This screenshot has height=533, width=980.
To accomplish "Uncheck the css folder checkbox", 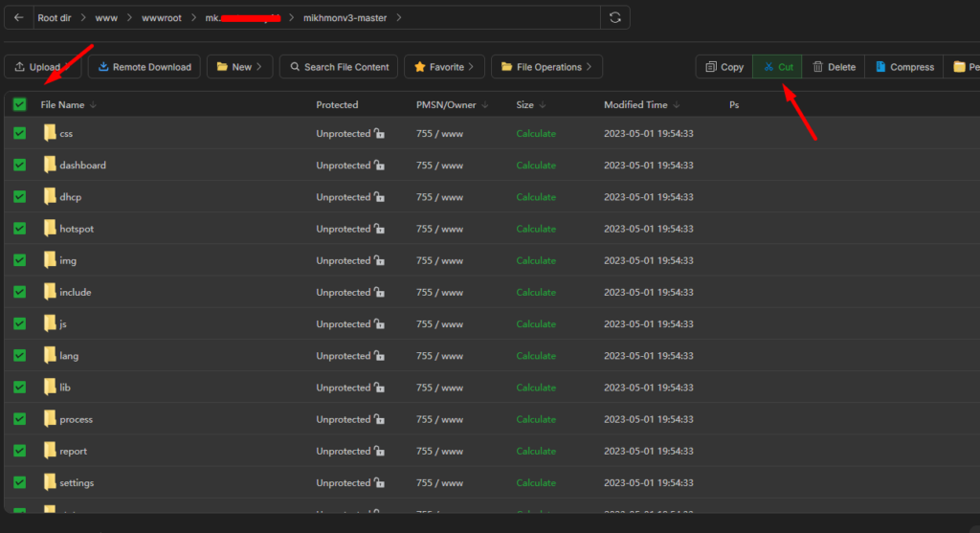I will pyautogui.click(x=19, y=133).
